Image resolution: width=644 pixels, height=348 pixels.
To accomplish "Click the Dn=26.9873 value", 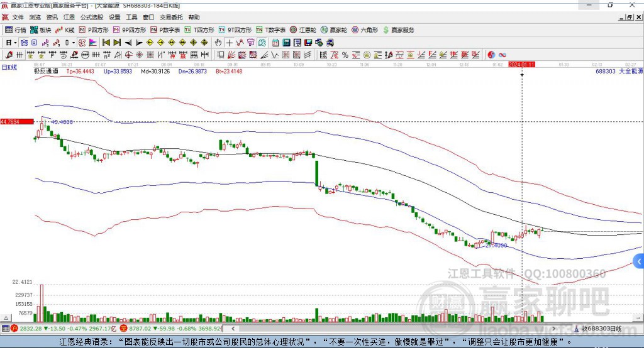I will [x=192, y=72].
